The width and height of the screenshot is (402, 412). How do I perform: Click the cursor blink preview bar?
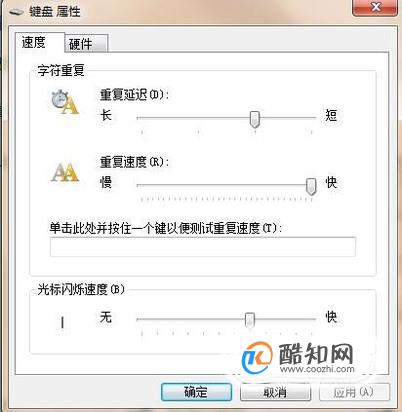(x=62, y=323)
